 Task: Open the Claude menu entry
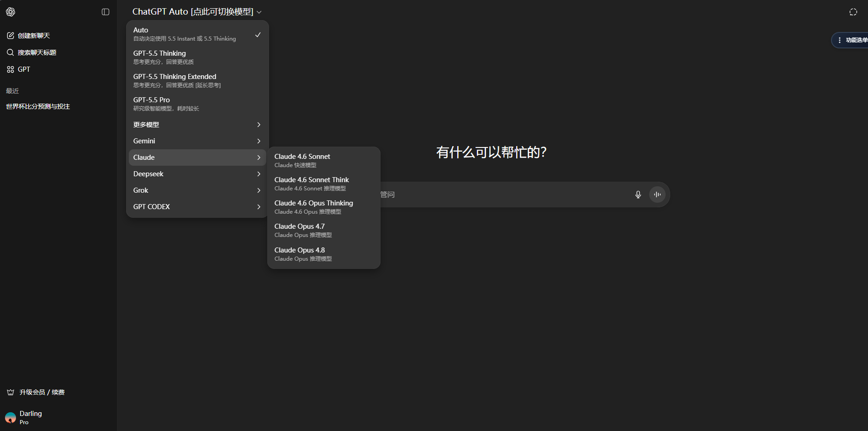pos(197,158)
